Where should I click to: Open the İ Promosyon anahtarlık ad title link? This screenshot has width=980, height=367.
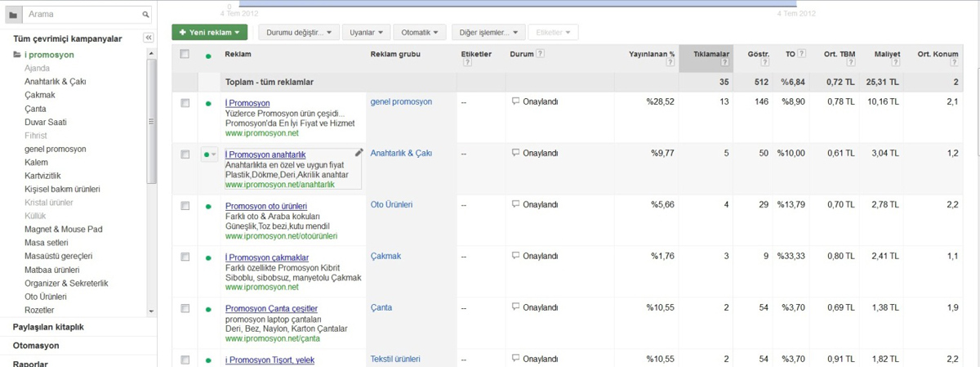[x=265, y=154]
